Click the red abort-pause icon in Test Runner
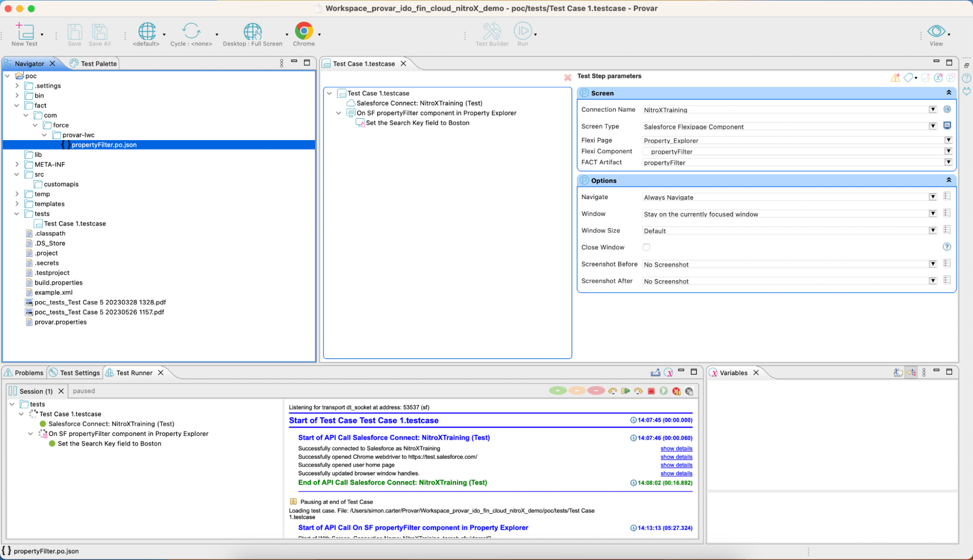Image resolution: width=973 pixels, height=560 pixels. [x=676, y=391]
